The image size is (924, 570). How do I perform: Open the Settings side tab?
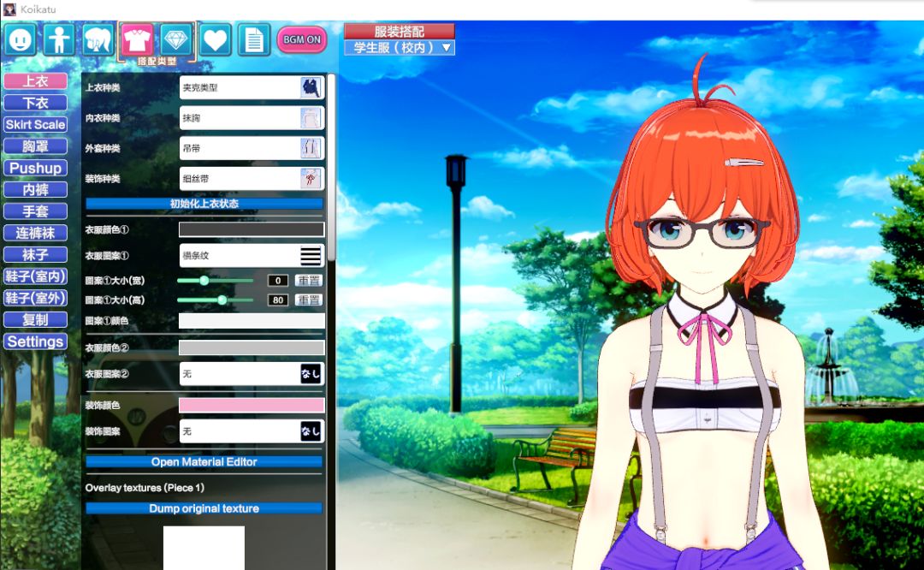click(x=35, y=341)
